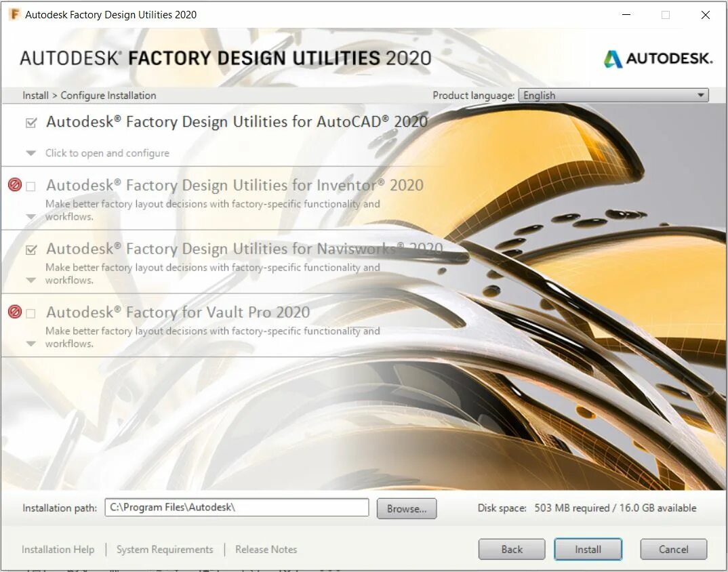Open the System Requirements link
The image size is (728, 572).
click(x=165, y=549)
